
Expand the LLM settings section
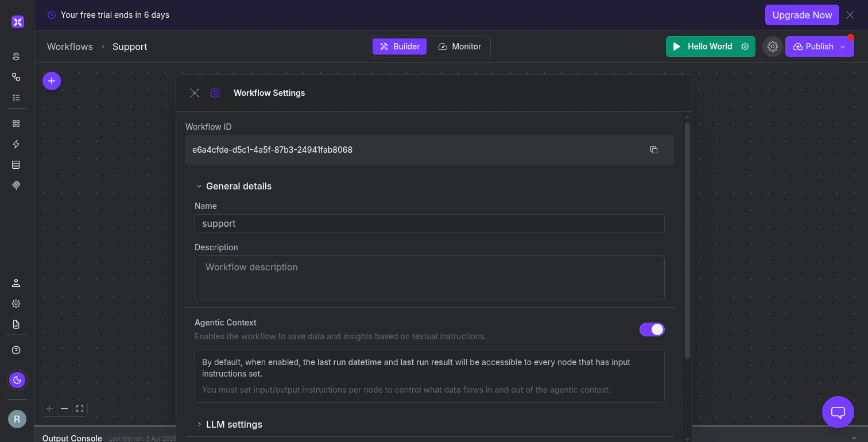point(230,424)
